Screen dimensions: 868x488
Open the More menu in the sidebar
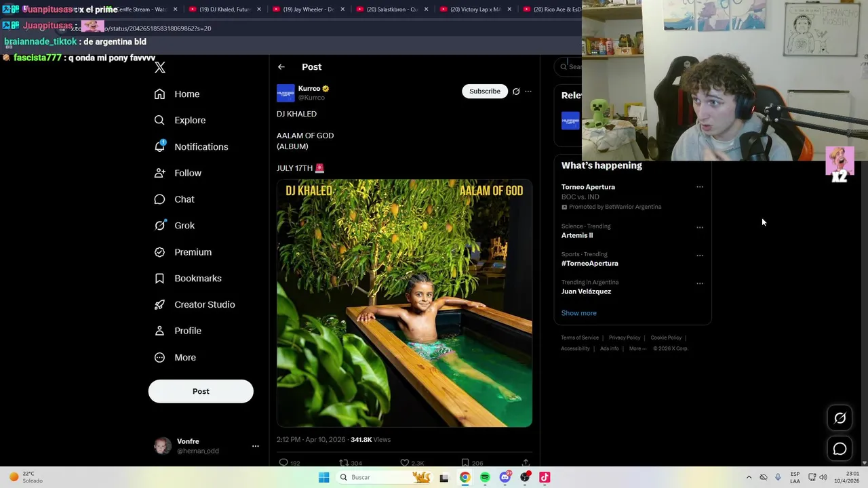coord(175,357)
